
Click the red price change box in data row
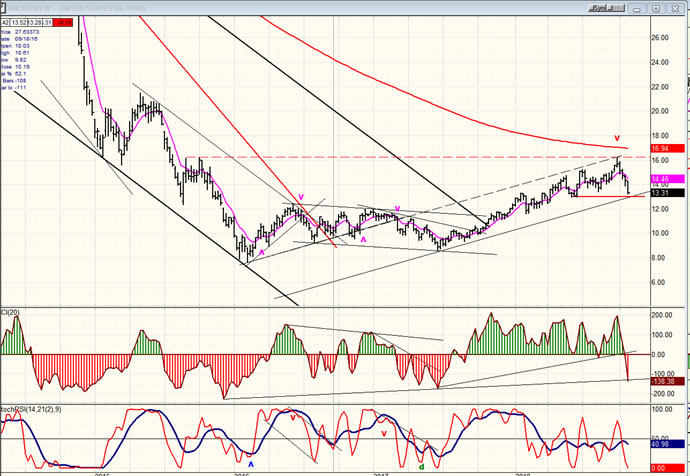click(x=64, y=20)
